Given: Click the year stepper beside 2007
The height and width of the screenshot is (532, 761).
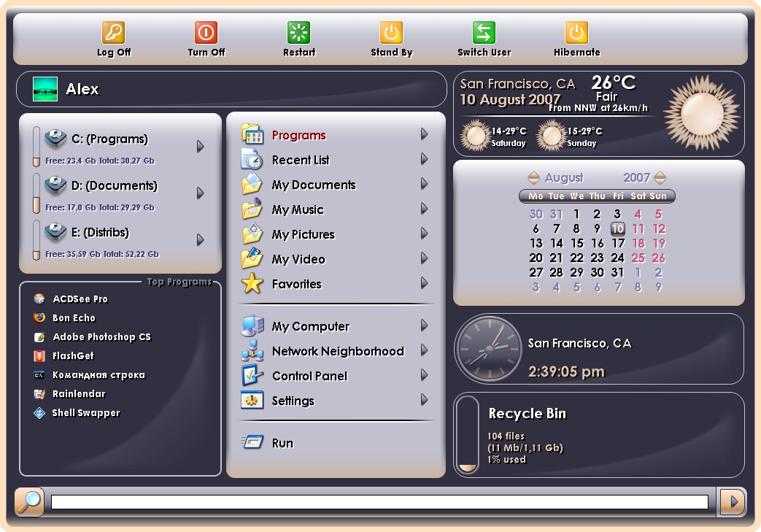Looking at the screenshot, I should point(660,177).
